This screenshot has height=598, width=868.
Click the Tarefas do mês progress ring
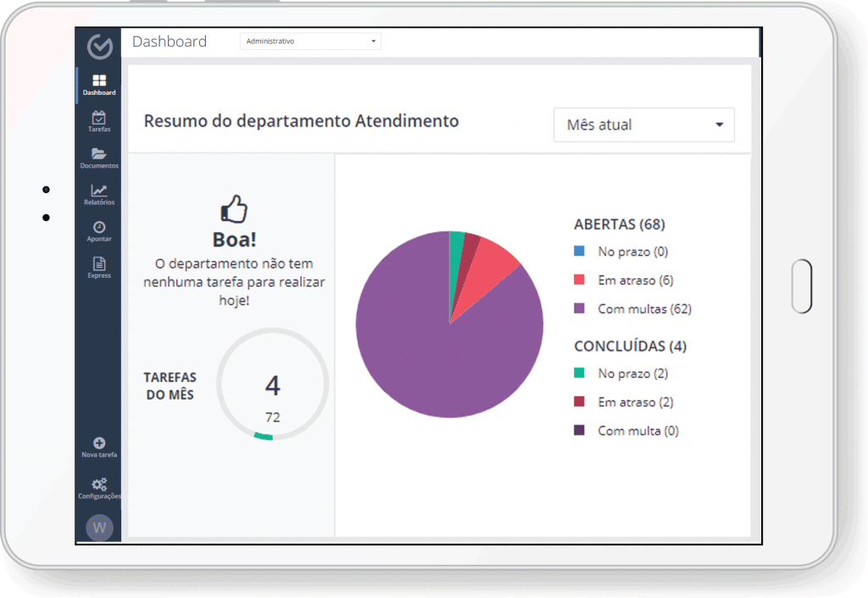pos(272,385)
